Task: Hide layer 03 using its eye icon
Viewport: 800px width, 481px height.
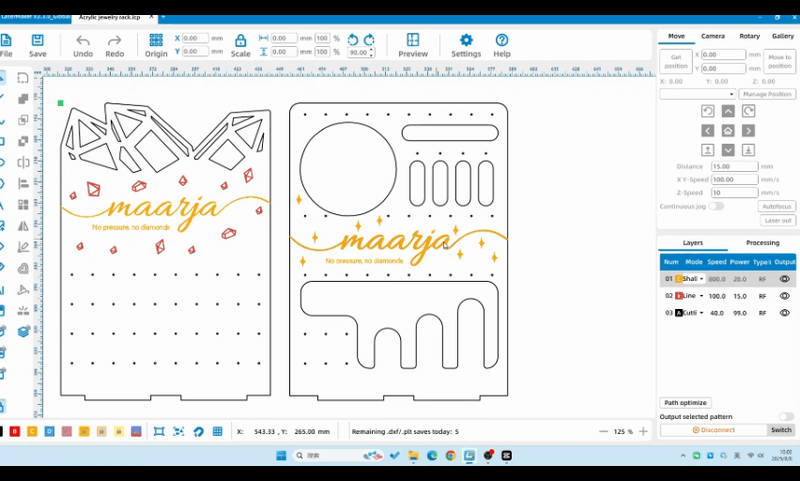Action: point(784,313)
